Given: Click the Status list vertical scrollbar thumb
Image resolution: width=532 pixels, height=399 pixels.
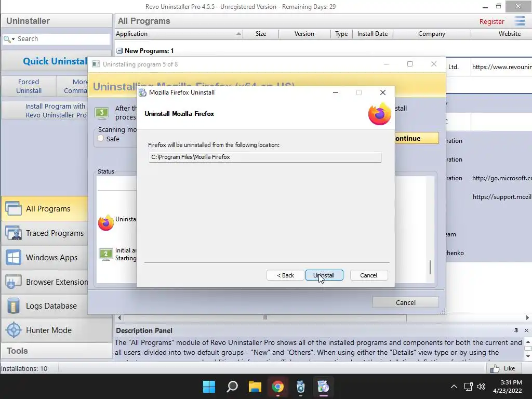Looking at the screenshot, I should [430, 267].
